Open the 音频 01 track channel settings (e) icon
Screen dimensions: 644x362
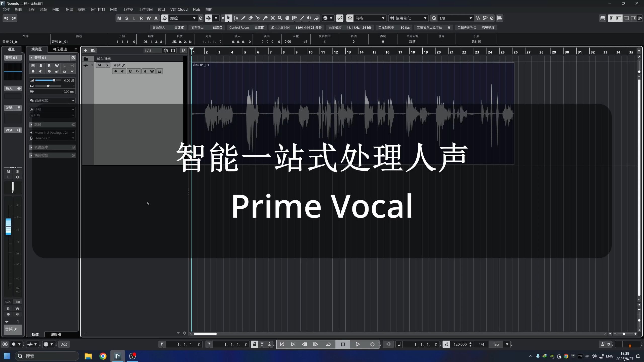(130, 71)
